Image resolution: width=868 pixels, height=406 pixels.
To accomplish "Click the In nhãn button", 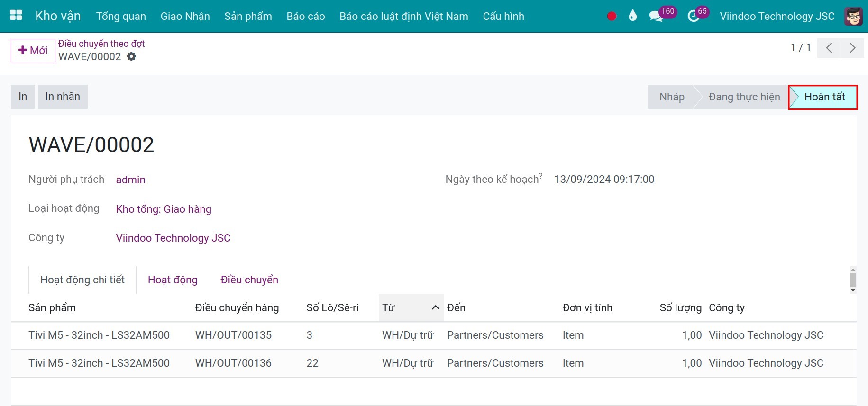I will coord(63,97).
